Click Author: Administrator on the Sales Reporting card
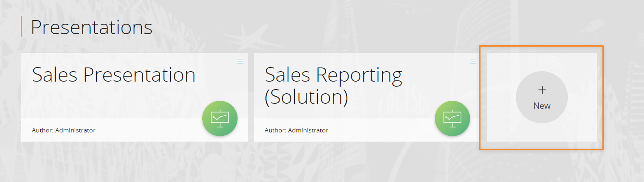644x182 pixels. tap(296, 130)
